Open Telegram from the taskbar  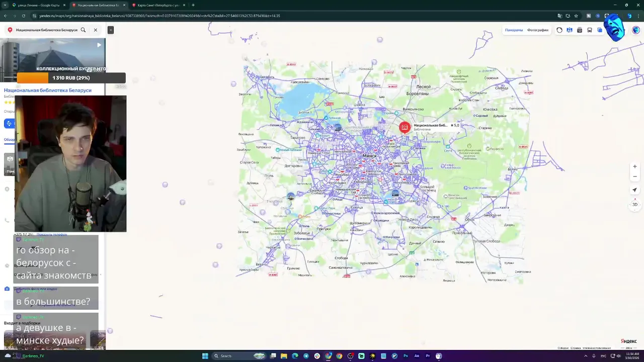(306, 356)
